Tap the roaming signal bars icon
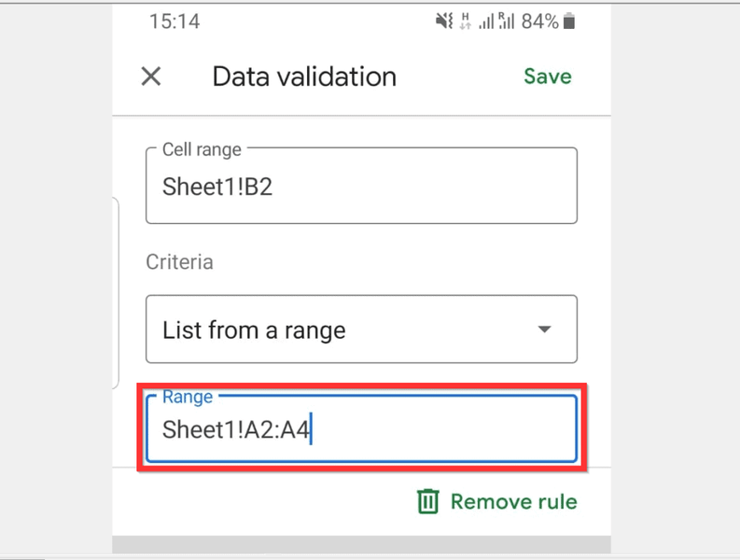Screen dimensions: 740x560 point(506,21)
